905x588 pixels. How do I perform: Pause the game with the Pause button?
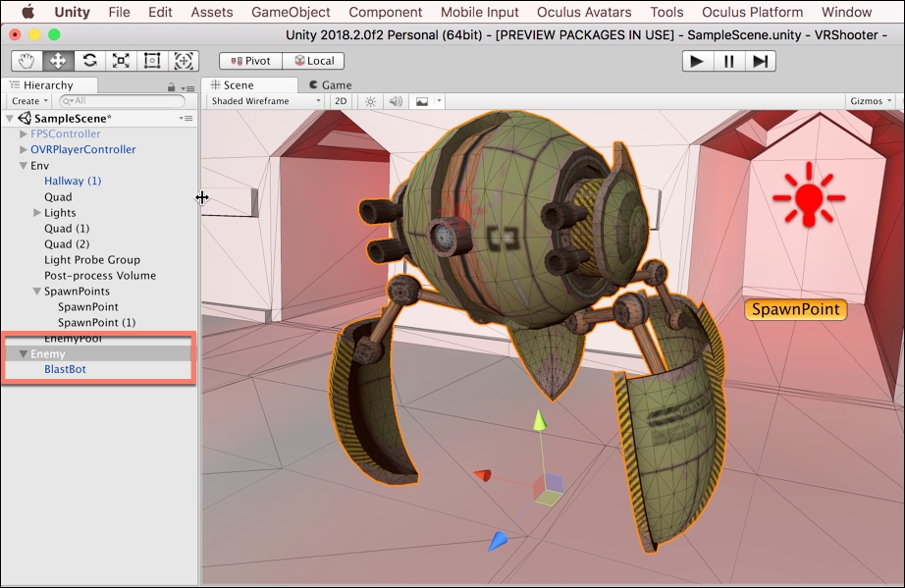click(729, 61)
